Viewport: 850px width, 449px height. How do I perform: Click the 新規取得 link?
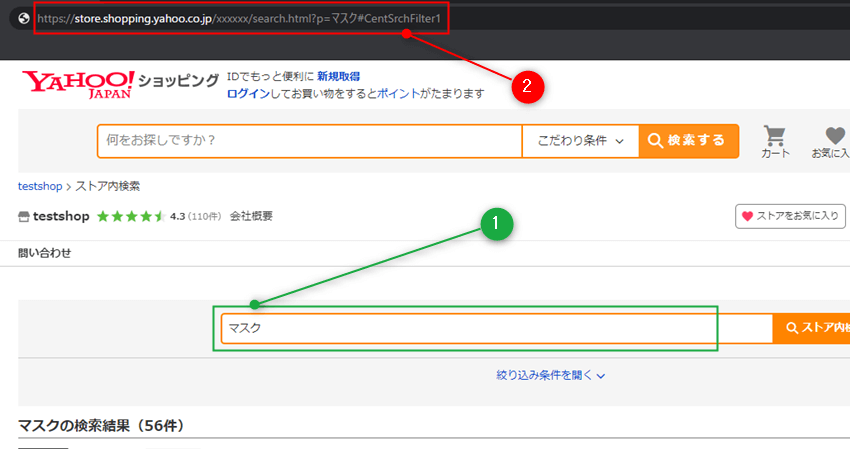[338, 76]
